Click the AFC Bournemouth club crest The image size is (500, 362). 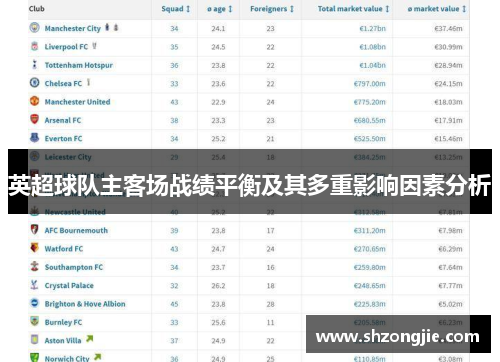[x=34, y=229]
